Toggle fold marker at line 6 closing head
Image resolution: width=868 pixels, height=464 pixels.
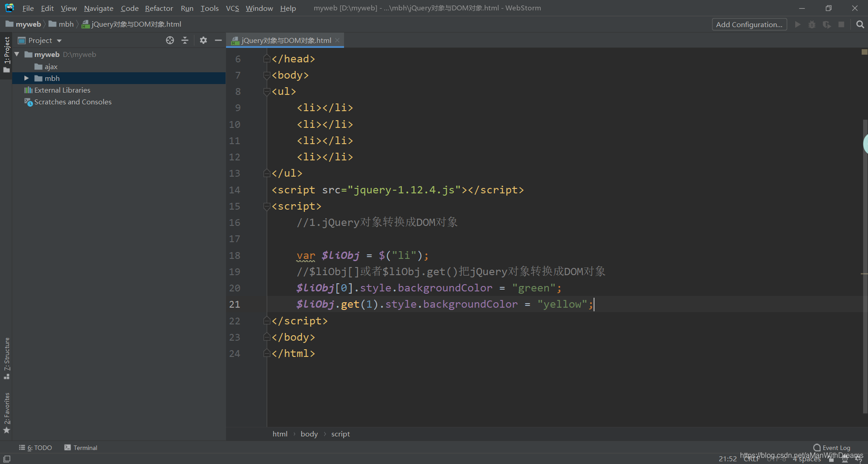267,59
